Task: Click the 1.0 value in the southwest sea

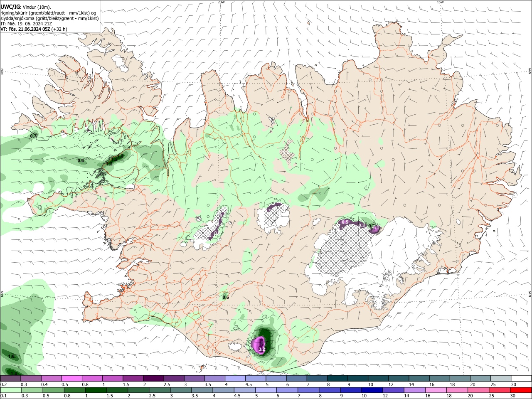Action: (x=12, y=356)
